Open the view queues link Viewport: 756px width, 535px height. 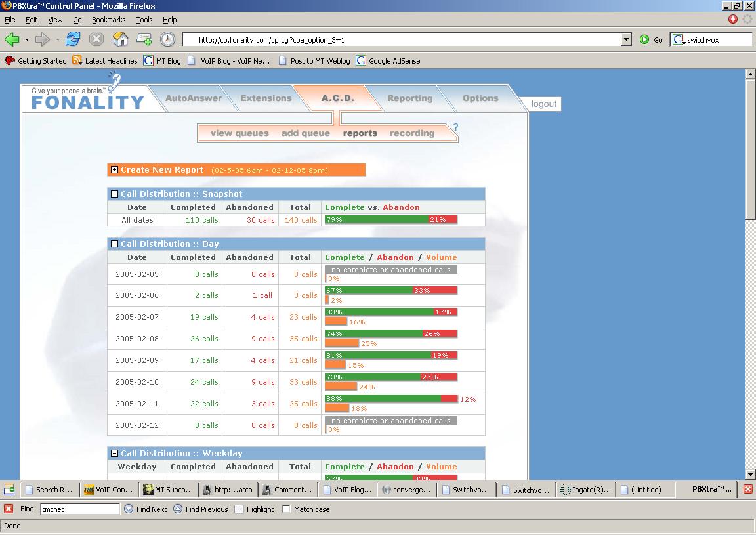click(240, 133)
